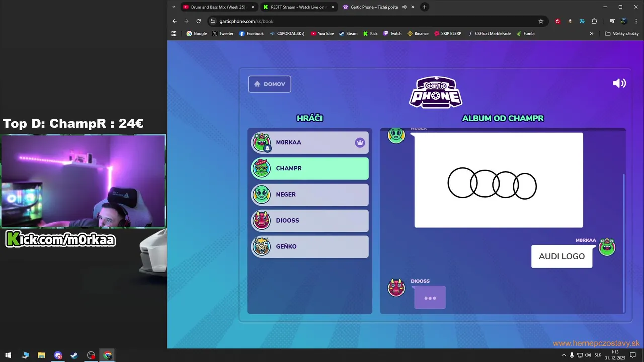Click the garticphone.com address bar
Viewport: 644px width, 362px height.
coord(377,21)
